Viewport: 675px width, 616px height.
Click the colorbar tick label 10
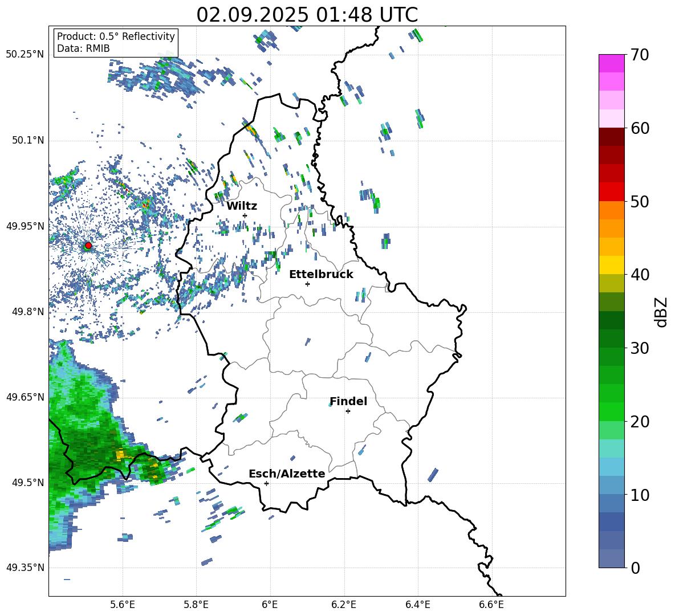[x=640, y=495]
